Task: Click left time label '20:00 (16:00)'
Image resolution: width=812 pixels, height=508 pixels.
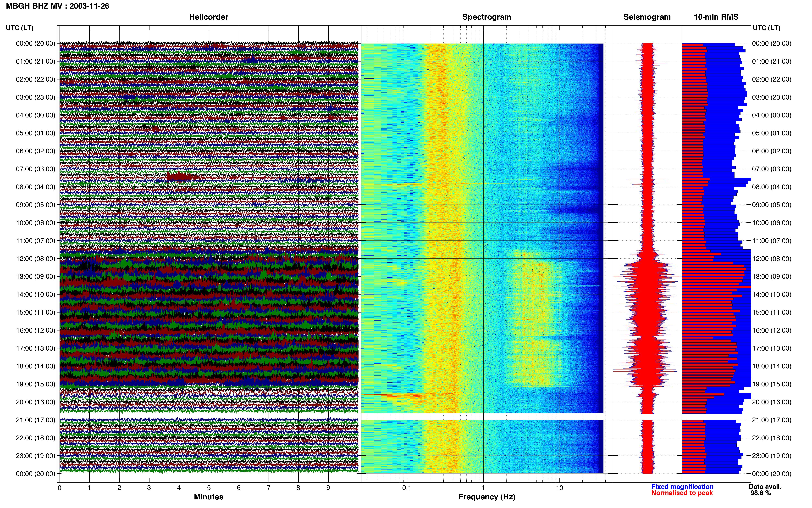Action: click(36, 402)
